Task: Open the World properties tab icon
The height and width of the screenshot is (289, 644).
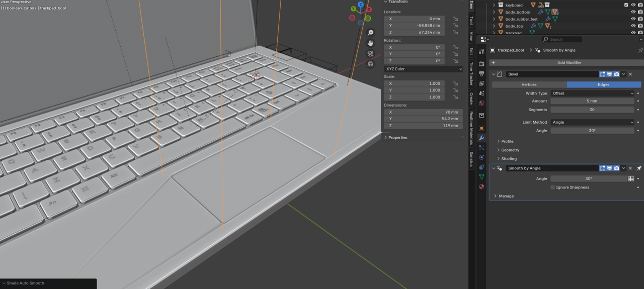Action: (481, 103)
